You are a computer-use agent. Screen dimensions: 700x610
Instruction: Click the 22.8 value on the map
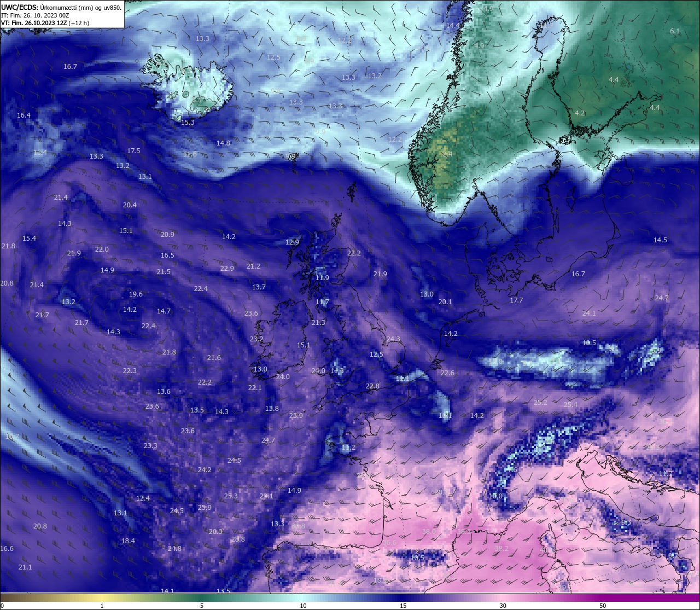coord(372,386)
